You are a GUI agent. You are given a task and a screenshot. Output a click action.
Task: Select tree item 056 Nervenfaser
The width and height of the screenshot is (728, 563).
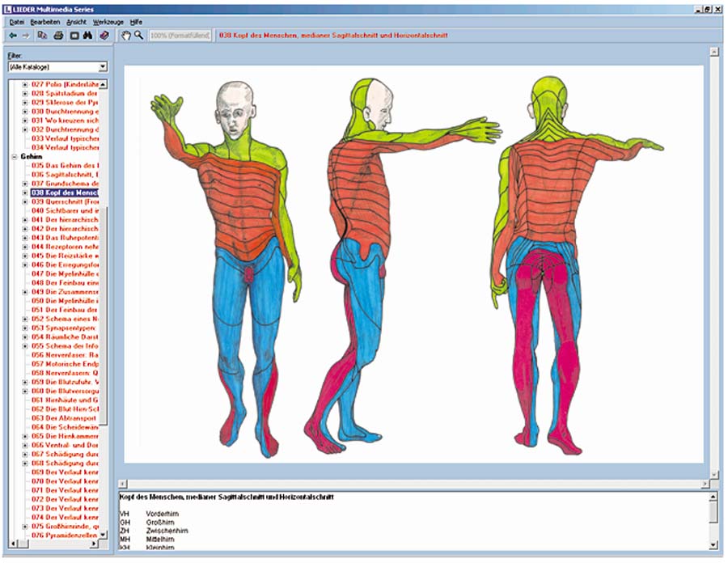[x=65, y=354]
